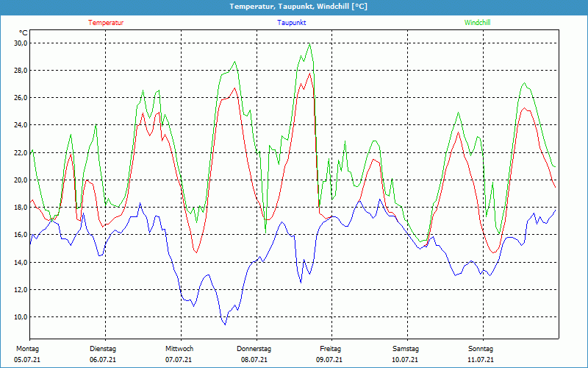Click the date 07.07.21
588x368 pixels.
179,360
